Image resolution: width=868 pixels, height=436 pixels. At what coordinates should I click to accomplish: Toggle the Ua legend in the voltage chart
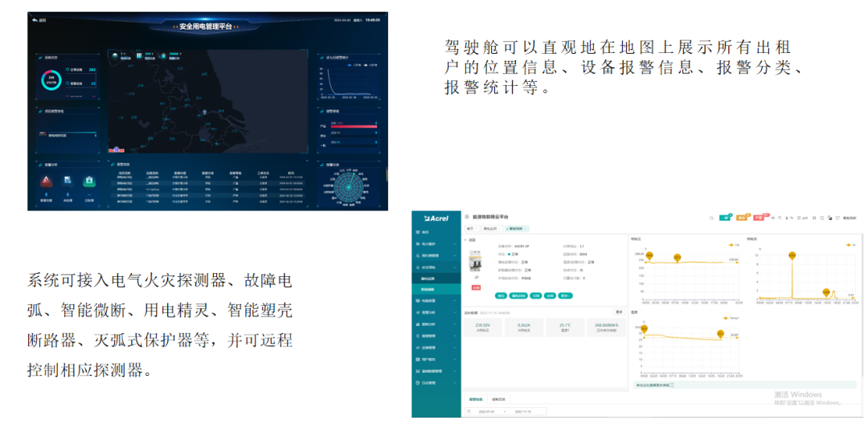732,245
